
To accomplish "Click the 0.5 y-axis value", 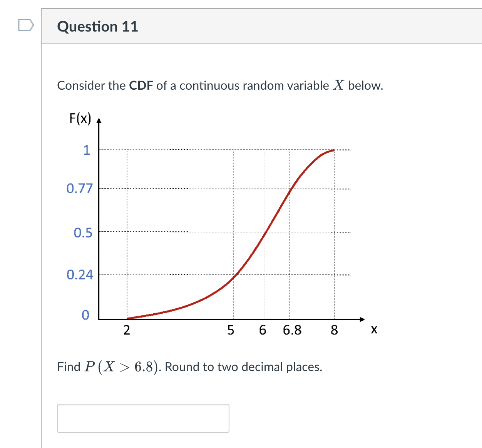I will [x=83, y=233].
